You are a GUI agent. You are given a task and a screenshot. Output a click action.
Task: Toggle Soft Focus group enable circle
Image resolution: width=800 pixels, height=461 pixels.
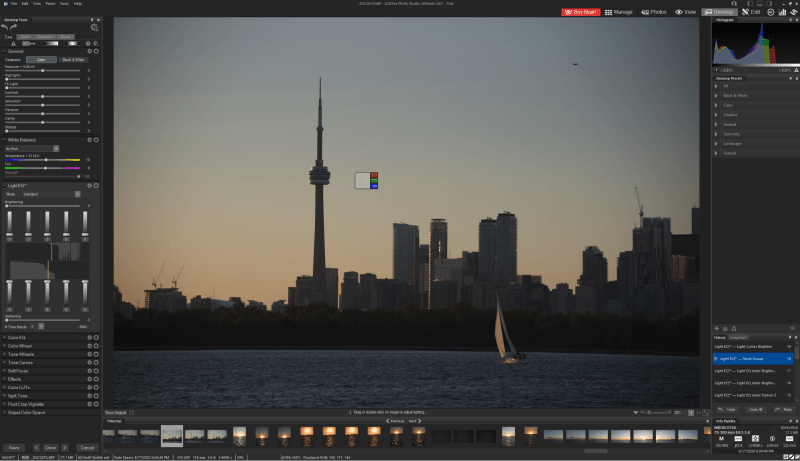(96, 371)
